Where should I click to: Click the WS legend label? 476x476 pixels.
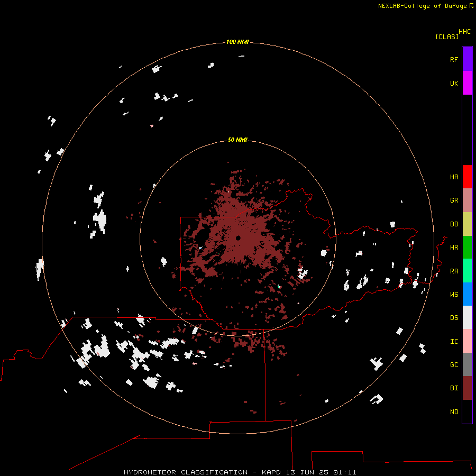454,295
